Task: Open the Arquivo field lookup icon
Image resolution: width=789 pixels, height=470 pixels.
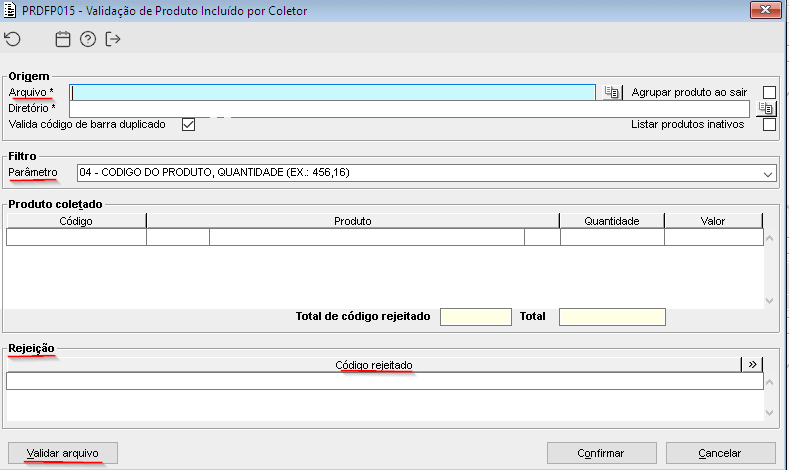Action: [x=611, y=93]
